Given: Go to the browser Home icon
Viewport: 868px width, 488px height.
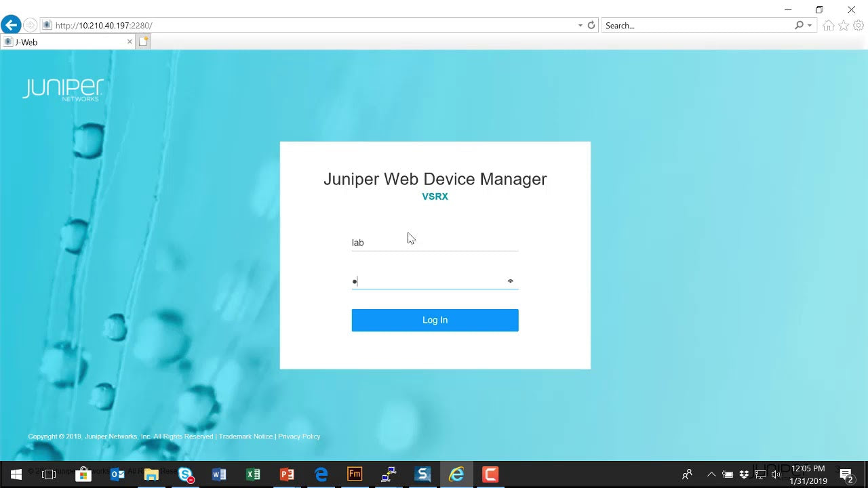Looking at the screenshot, I should point(828,26).
